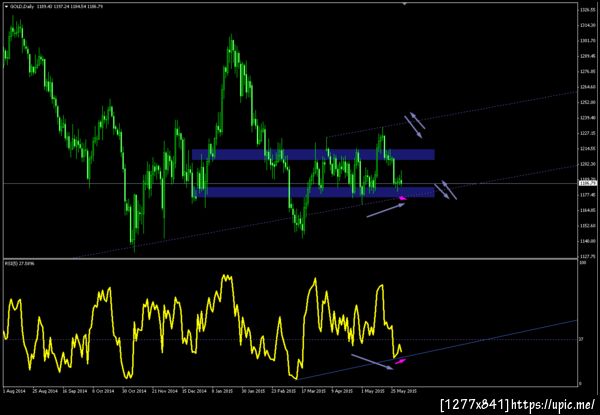
Task: Click the 1 May 2015 date label
Action: click(373, 391)
